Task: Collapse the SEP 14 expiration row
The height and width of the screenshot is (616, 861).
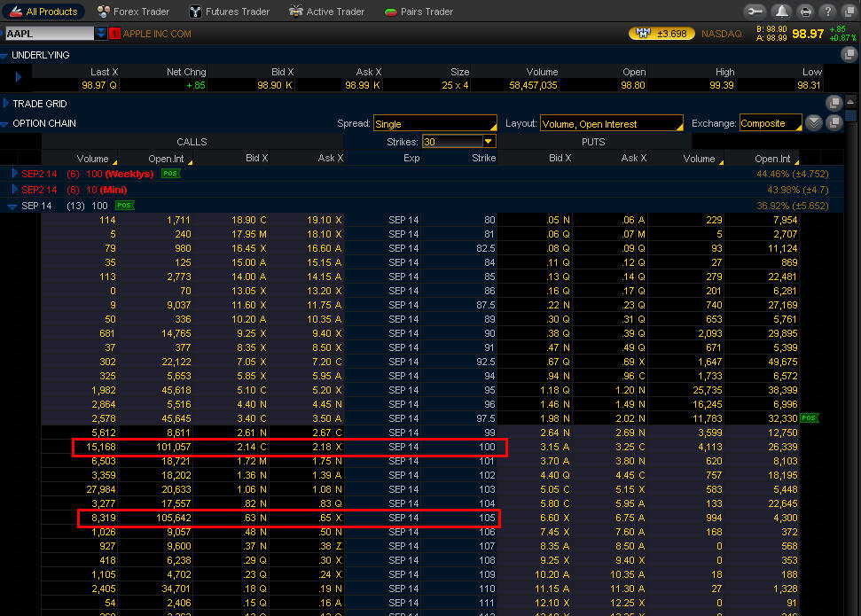Action: tap(12, 206)
